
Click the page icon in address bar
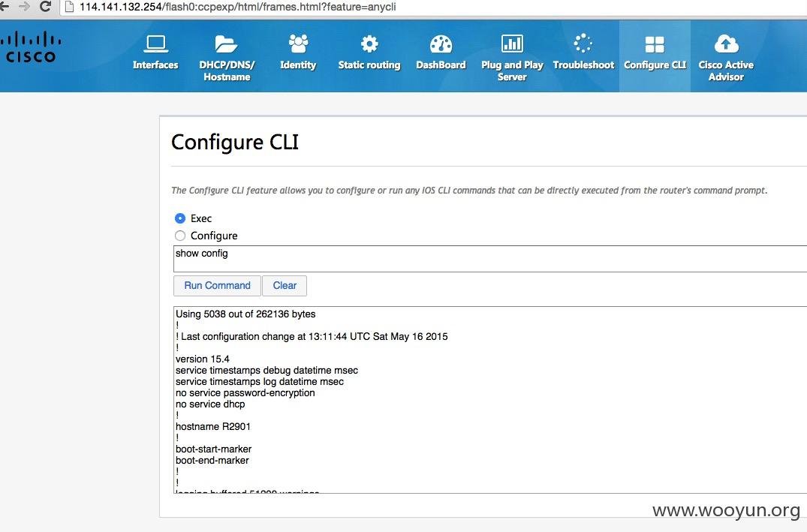point(69,7)
